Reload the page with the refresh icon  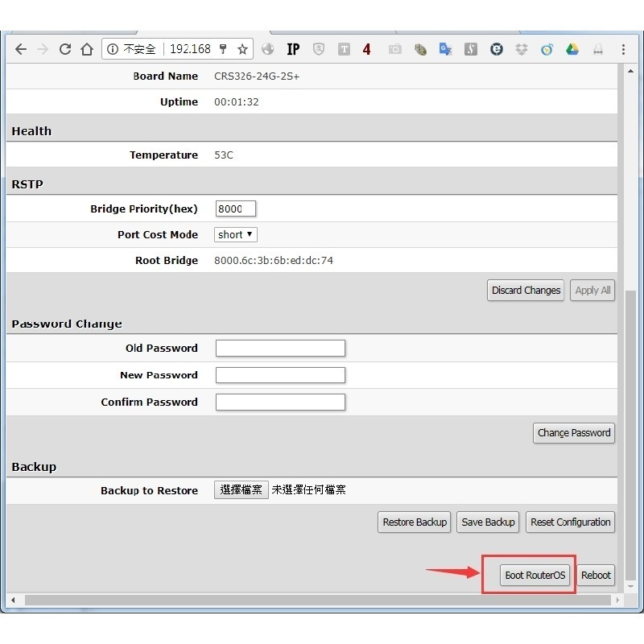(65, 49)
